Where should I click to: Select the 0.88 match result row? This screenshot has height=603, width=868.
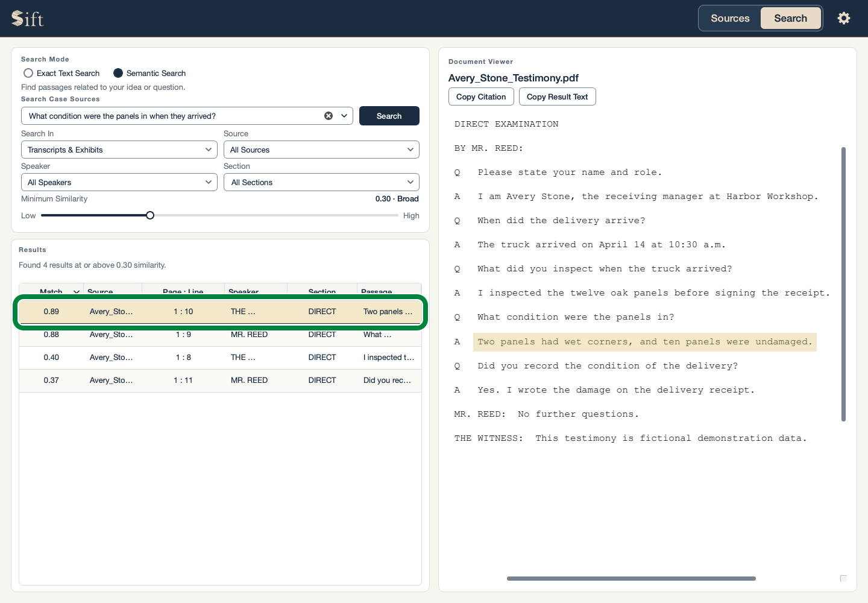click(220, 335)
